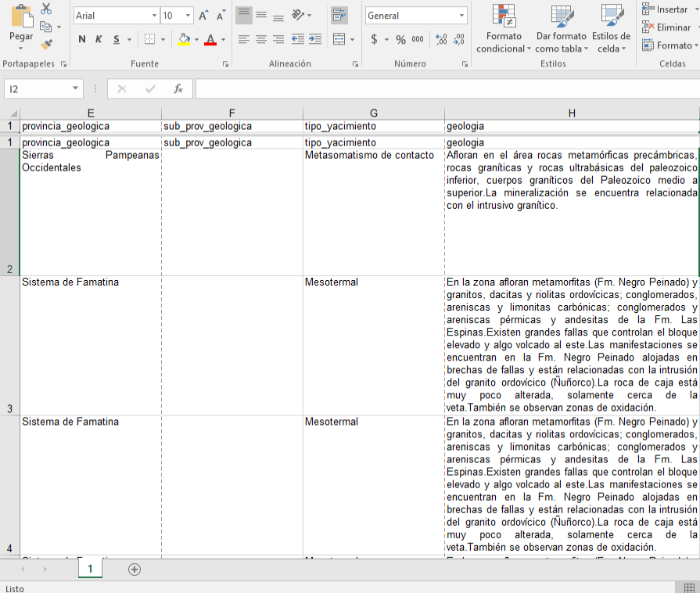This screenshot has height=593, width=700.
Task: Increase font size with the larger A
Action: (x=203, y=16)
